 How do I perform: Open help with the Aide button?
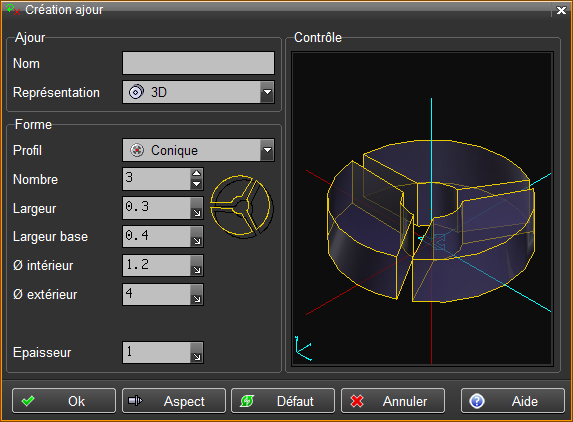(x=513, y=401)
